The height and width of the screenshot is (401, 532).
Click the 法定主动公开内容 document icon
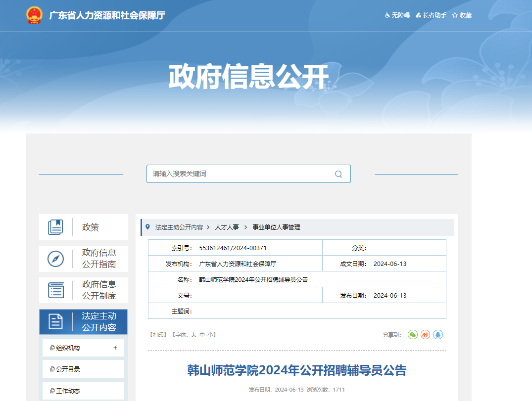55,321
